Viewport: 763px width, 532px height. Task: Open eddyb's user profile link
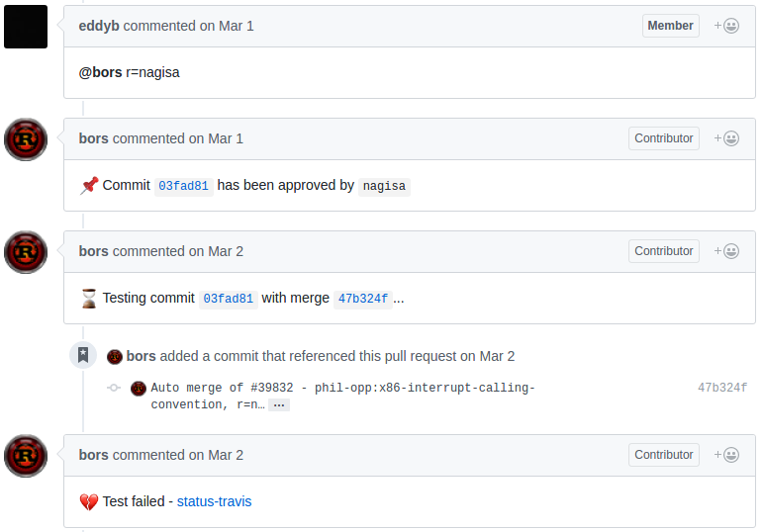99,26
